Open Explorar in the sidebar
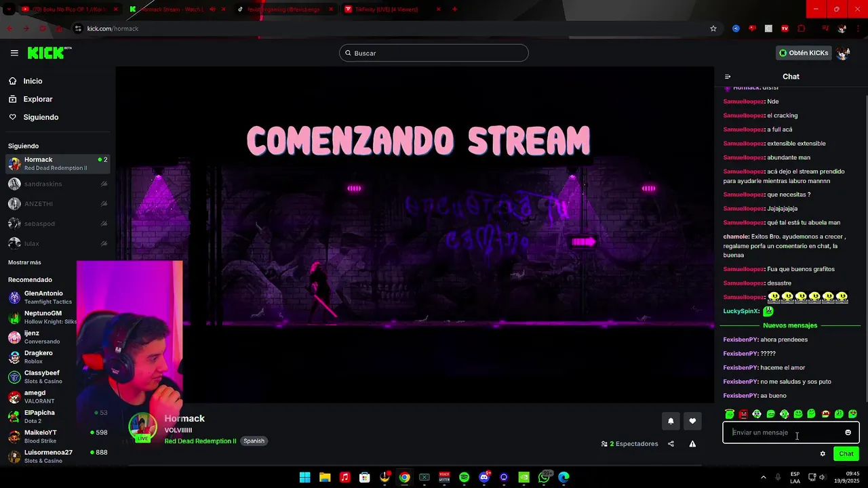Image resolution: width=868 pixels, height=488 pixels. pos(37,99)
